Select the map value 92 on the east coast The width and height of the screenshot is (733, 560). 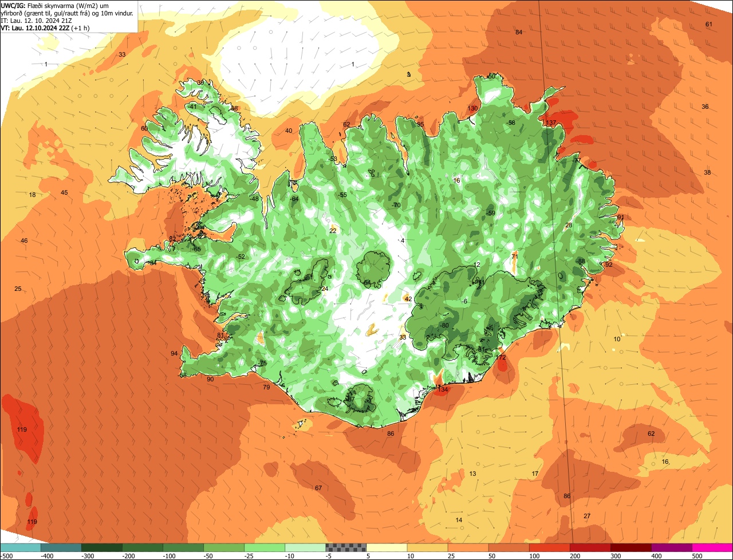(x=609, y=265)
